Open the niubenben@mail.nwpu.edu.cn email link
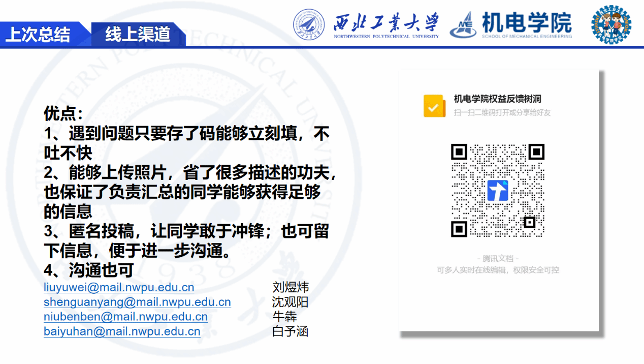The width and height of the screenshot is (644, 364). [125, 317]
